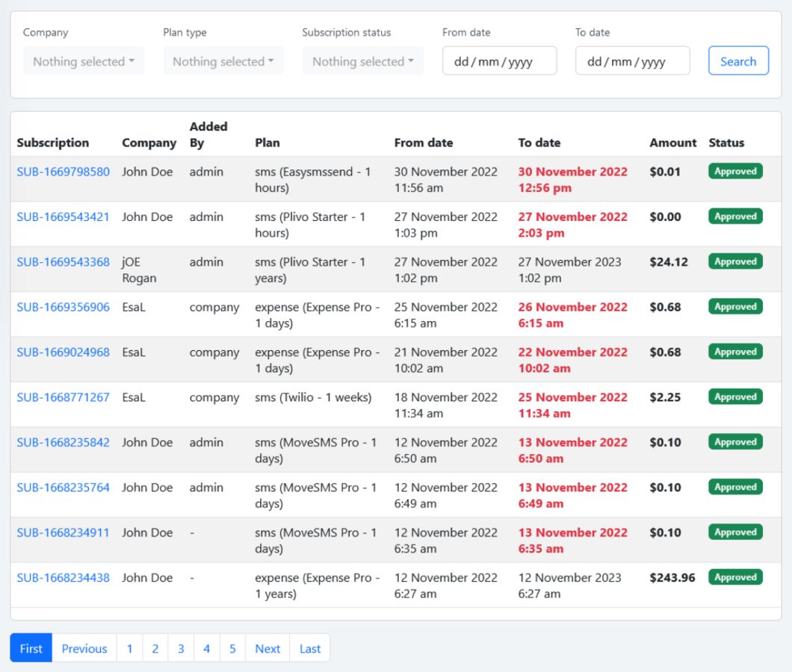
Task: Click the From date input field
Action: pyautogui.click(x=499, y=61)
